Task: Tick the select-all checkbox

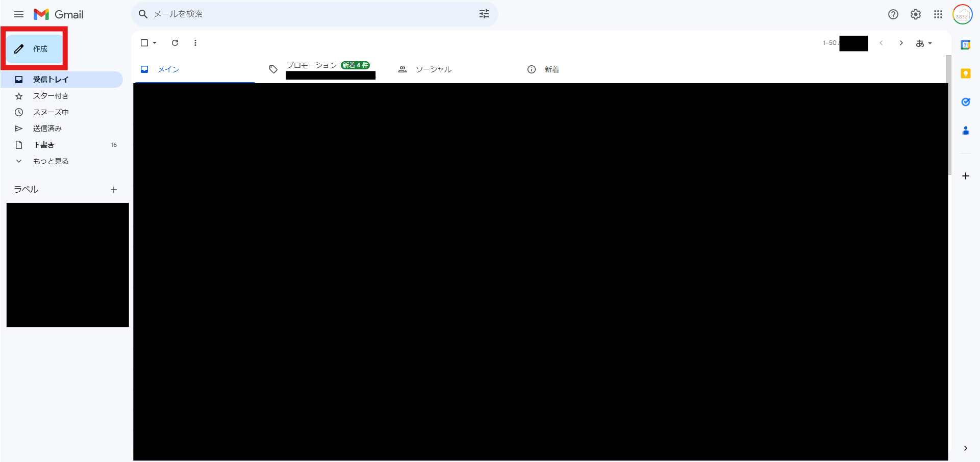Action: click(x=144, y=43)
